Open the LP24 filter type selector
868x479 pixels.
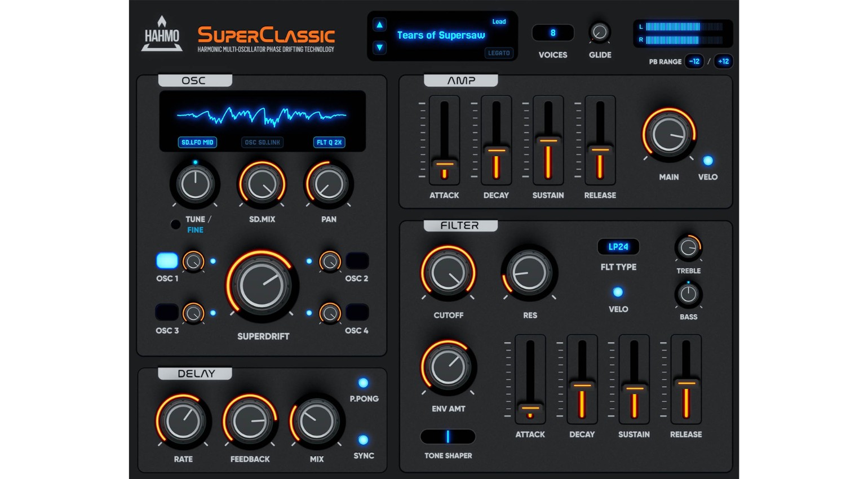pos(618,247)
